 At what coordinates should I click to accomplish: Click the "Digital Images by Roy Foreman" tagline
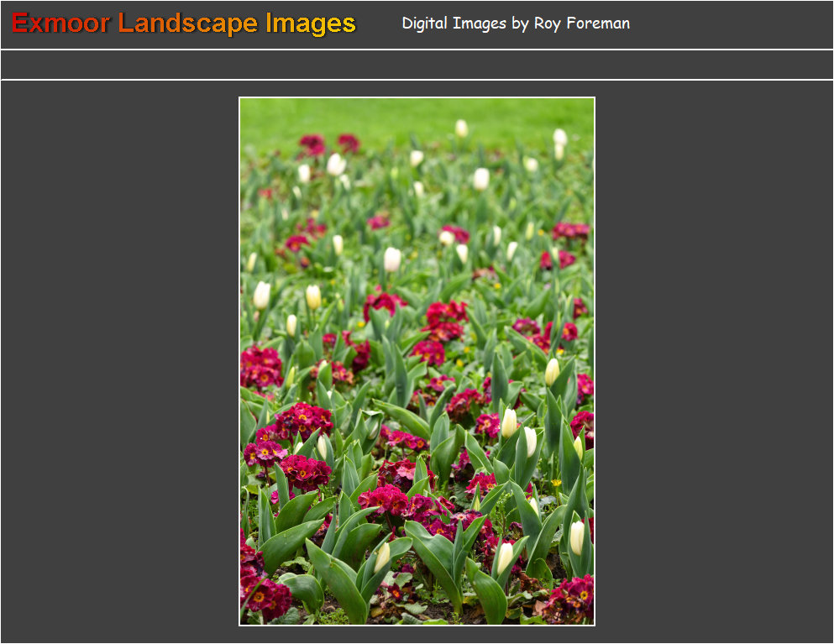tap(515, 24)
